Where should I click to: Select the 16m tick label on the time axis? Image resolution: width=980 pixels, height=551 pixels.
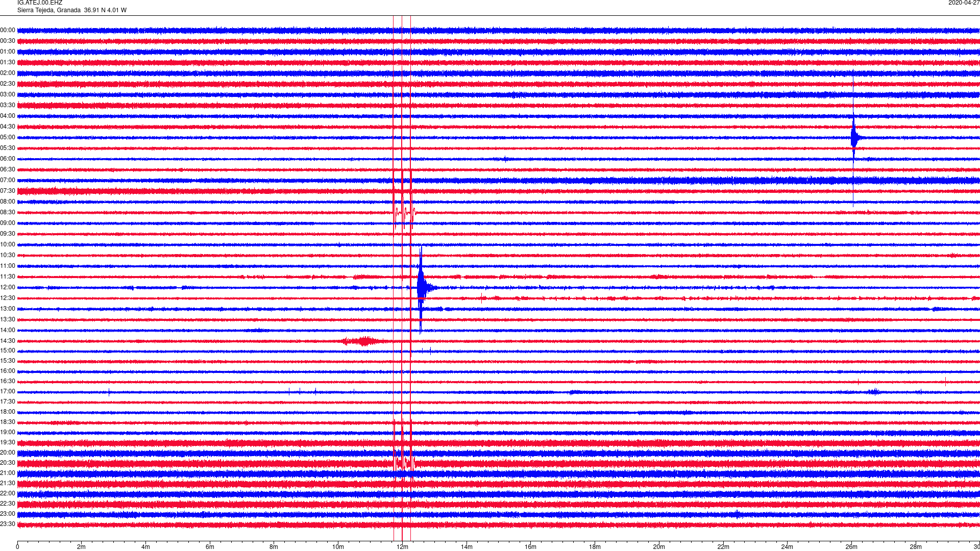click(x=530, y=547)
